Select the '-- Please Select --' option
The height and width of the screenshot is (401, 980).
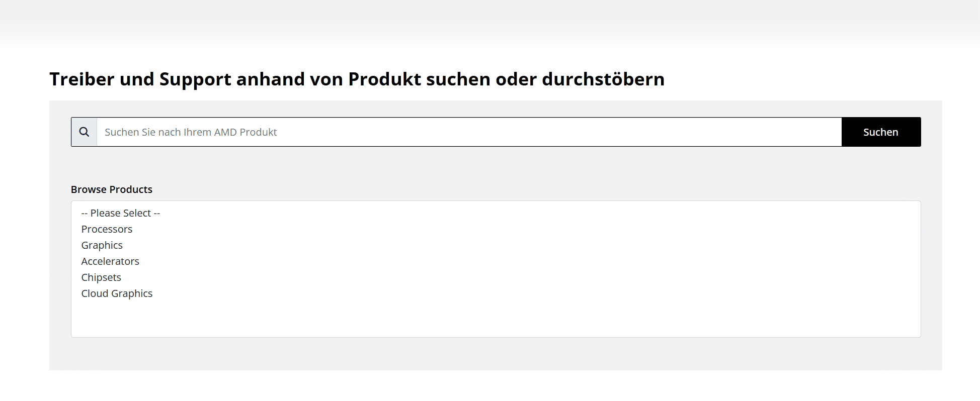[121, 213]
